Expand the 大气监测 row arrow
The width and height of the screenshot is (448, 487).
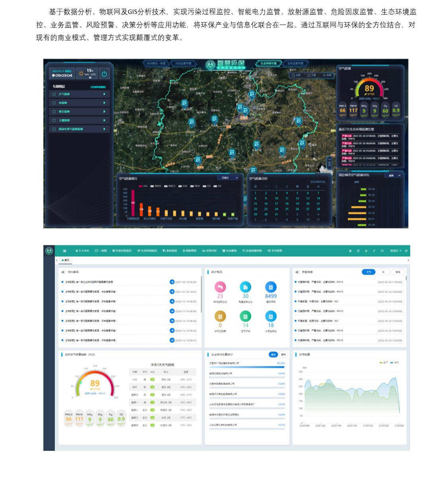(x=104, y=94)
